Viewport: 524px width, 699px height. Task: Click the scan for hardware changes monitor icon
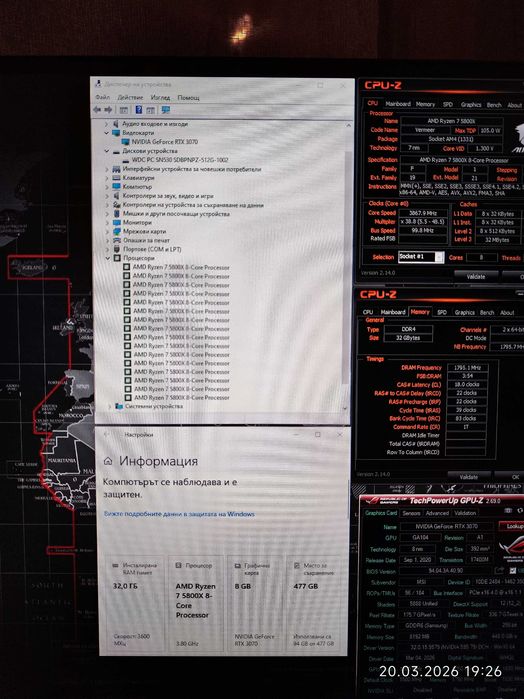click(165, 110)
